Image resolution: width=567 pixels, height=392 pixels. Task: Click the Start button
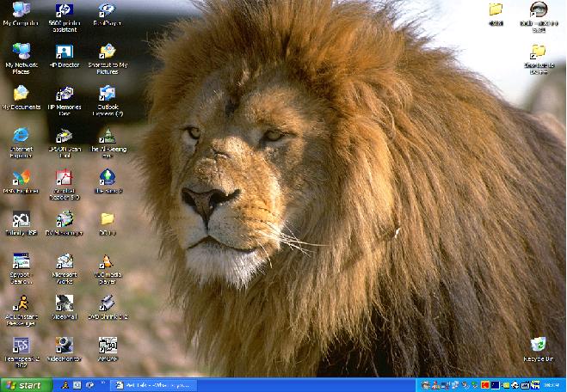[24, 385]
